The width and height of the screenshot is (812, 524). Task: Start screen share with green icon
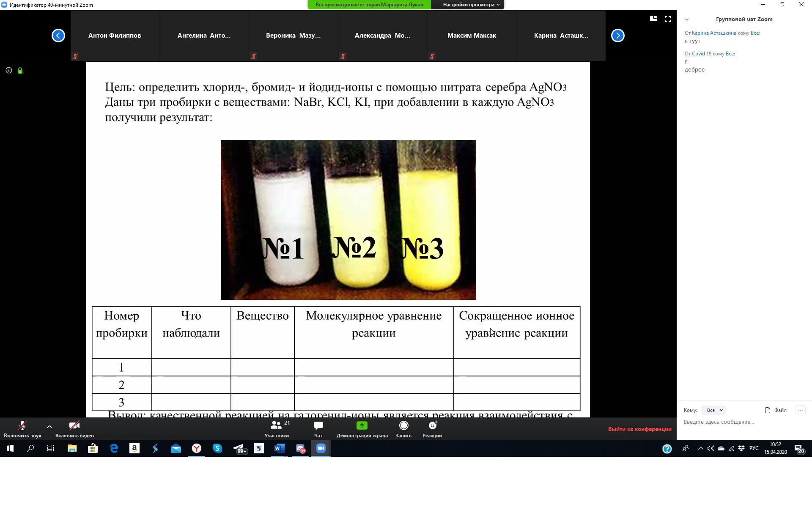pyautogui.click(x=362, y=425)
